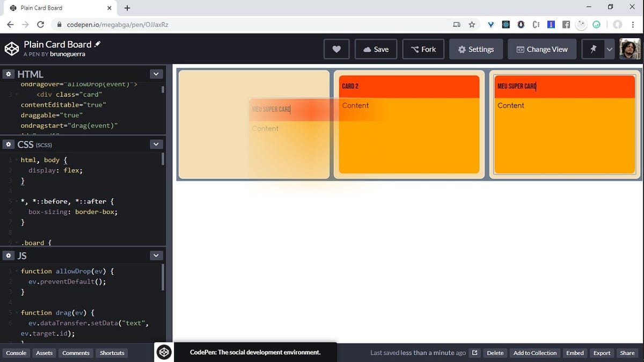Screen dimensions: 644x362
Task: Click brunoguerra's profile avatar
Action: pyautogui.click(x=629, y=49)
